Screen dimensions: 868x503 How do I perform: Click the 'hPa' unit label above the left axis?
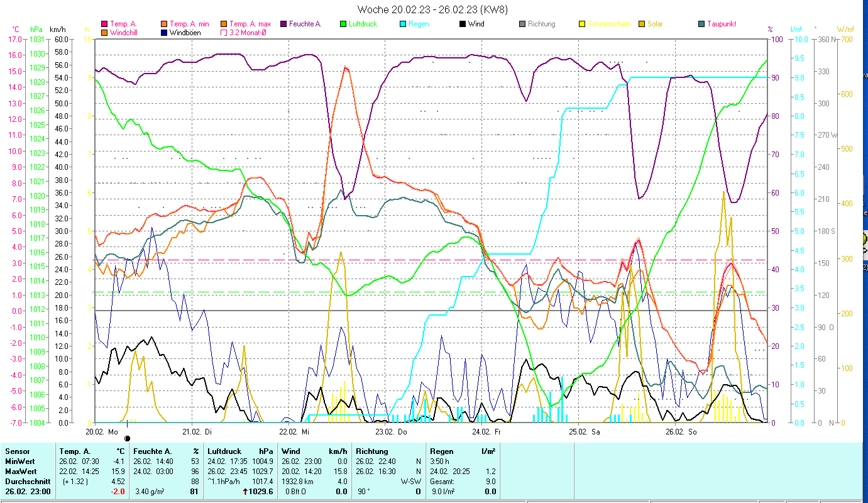click(x=36, y=29)
